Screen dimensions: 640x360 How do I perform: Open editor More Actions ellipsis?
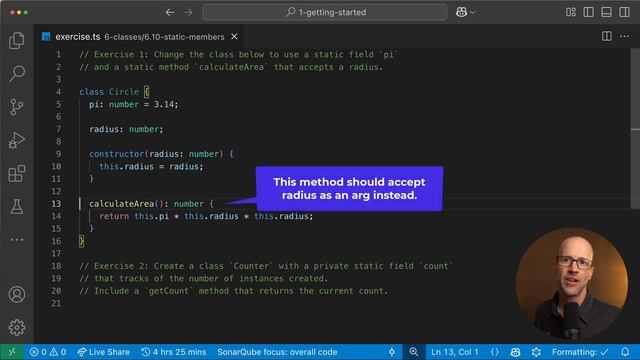(x=624, y=36)
